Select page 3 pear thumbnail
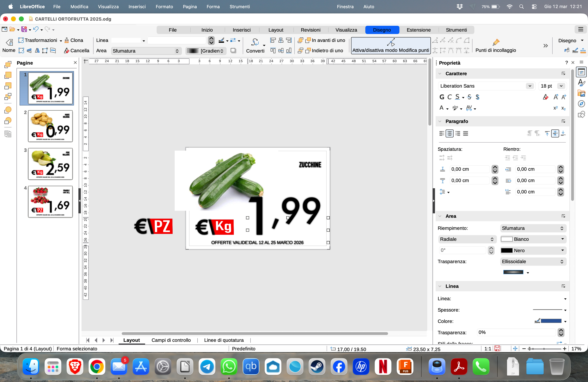Image resolution: width=588 pixels, height=382 pixels. pyautogui.click(x=50, y=164)
